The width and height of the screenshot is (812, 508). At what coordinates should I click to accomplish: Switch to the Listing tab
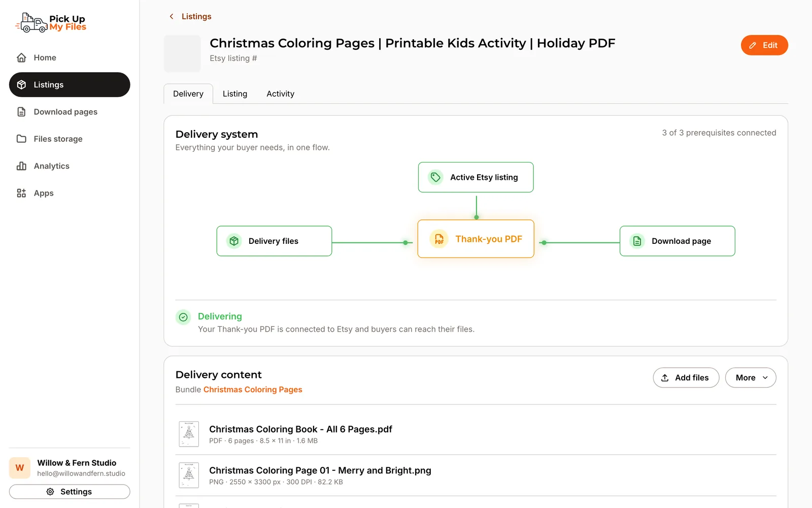[235, 93]
